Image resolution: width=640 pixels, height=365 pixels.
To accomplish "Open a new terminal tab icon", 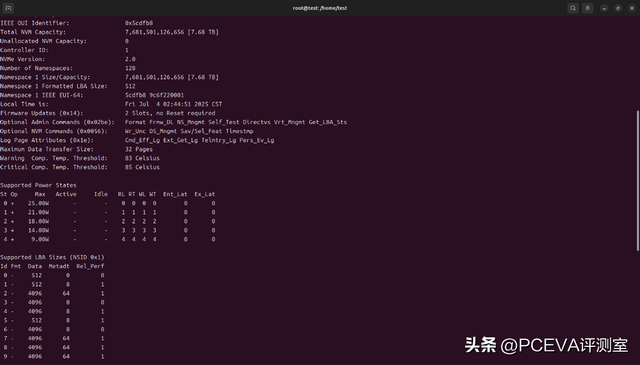I will (8, 8).
